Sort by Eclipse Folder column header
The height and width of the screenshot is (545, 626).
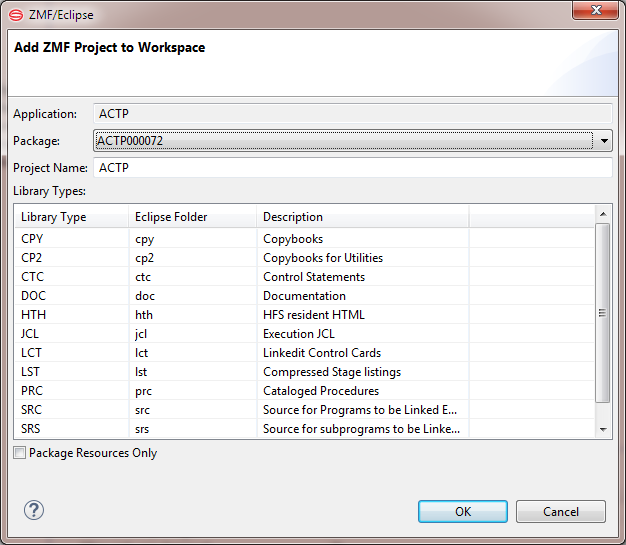click(x=193, y=217)
